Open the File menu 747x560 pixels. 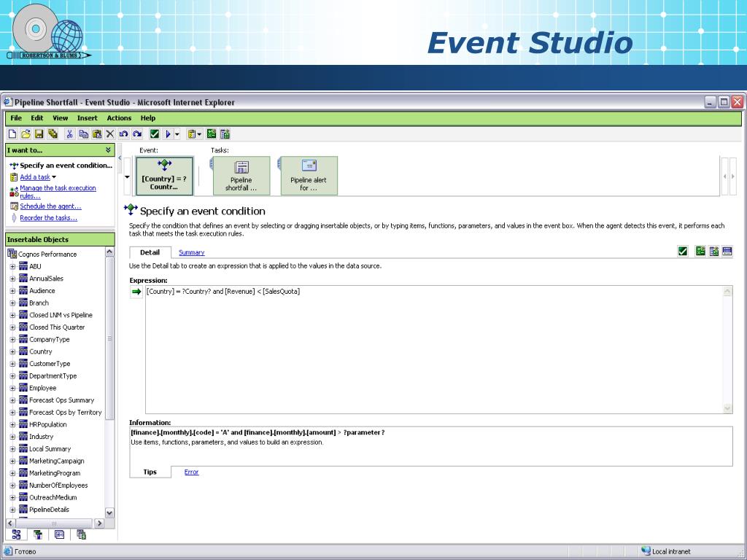tap(16, 118)
